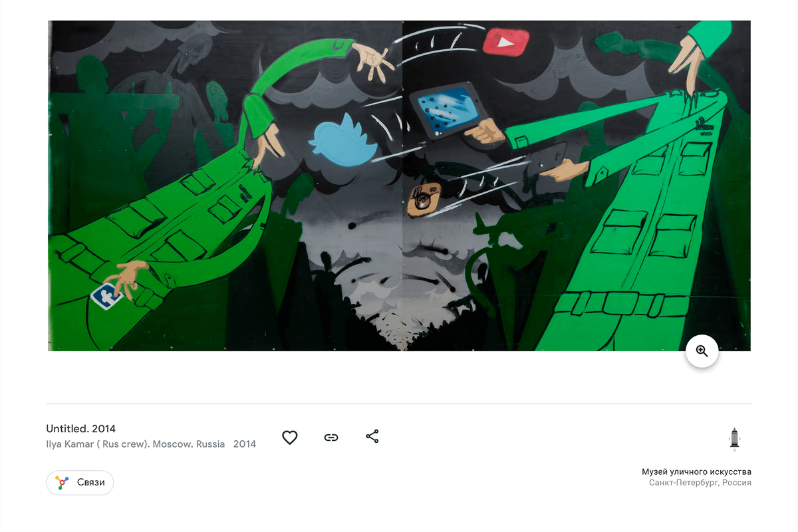Favorite the artwork with the heart icon
The image size is (798, 532).
pyautogui.click(x=289, y=438)
